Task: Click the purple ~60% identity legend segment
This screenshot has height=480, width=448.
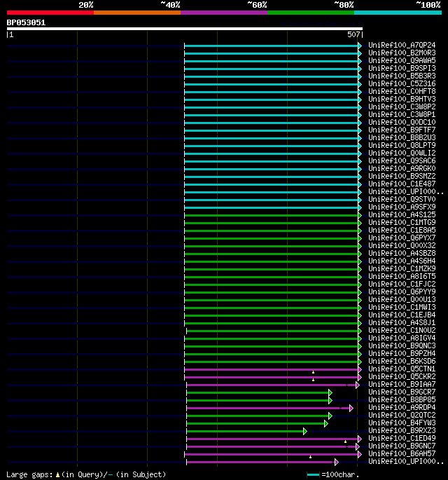Action: point(224,13)
